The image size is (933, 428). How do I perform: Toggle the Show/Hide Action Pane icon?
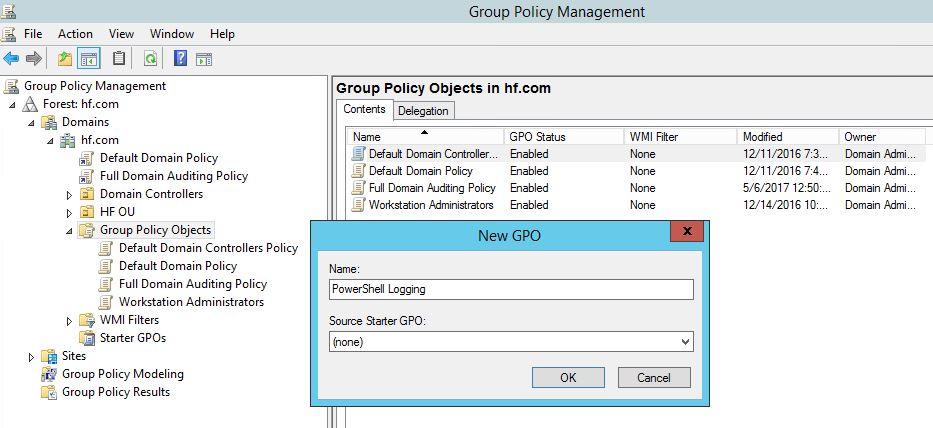(203, 58)
